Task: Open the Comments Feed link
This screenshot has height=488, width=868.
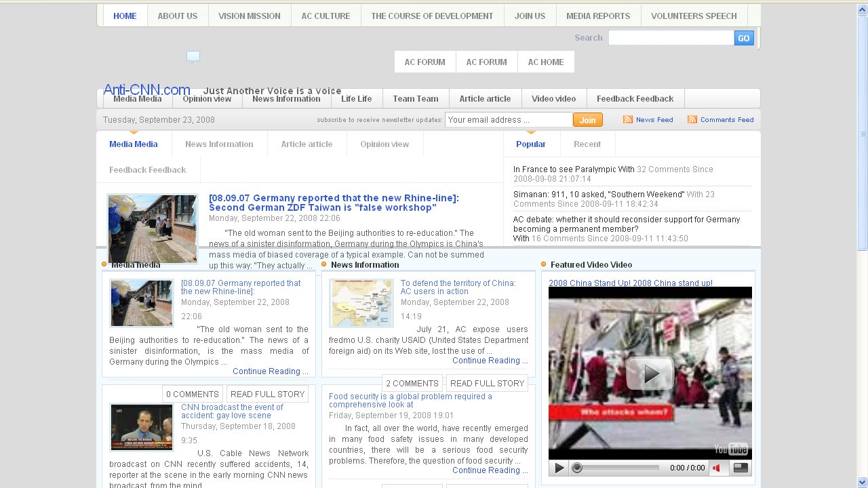Action: coord(727,120)
